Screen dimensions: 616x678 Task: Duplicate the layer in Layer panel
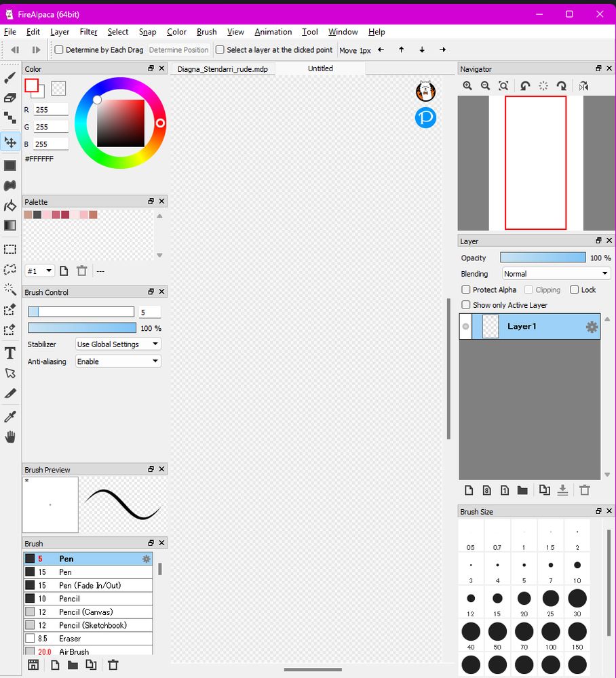click(545, 490)
